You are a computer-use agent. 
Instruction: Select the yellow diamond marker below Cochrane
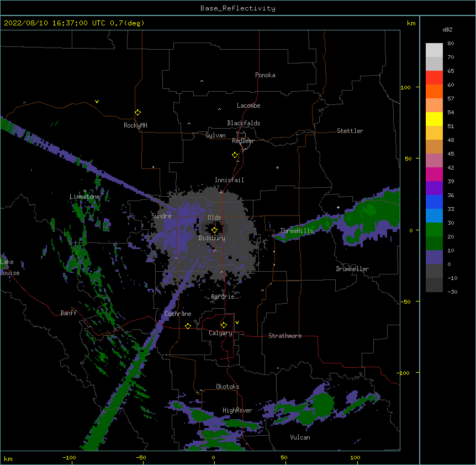tap(188, 326)
